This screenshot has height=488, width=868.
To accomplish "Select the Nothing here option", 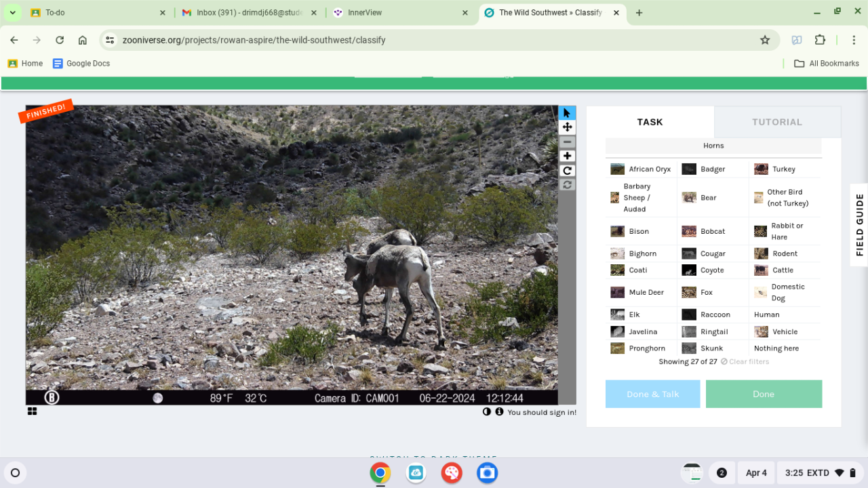I will 785,348.
